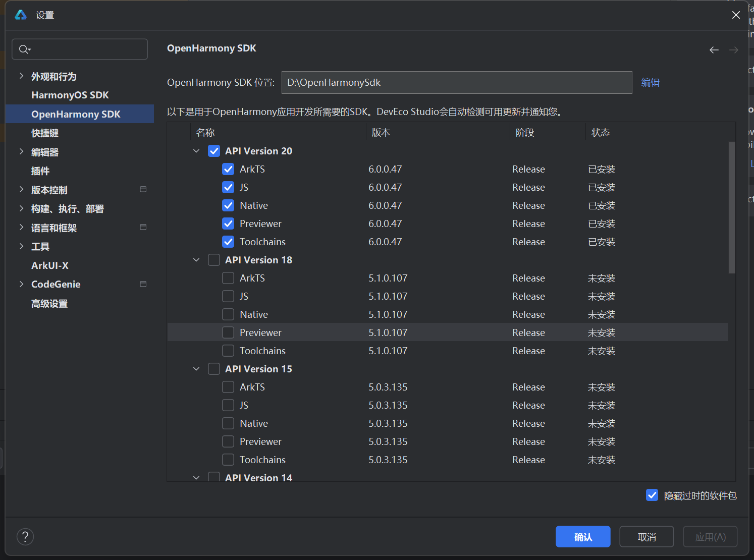
Task: Collapse the API Version 20 group
Action: click(x=196, y=151)
